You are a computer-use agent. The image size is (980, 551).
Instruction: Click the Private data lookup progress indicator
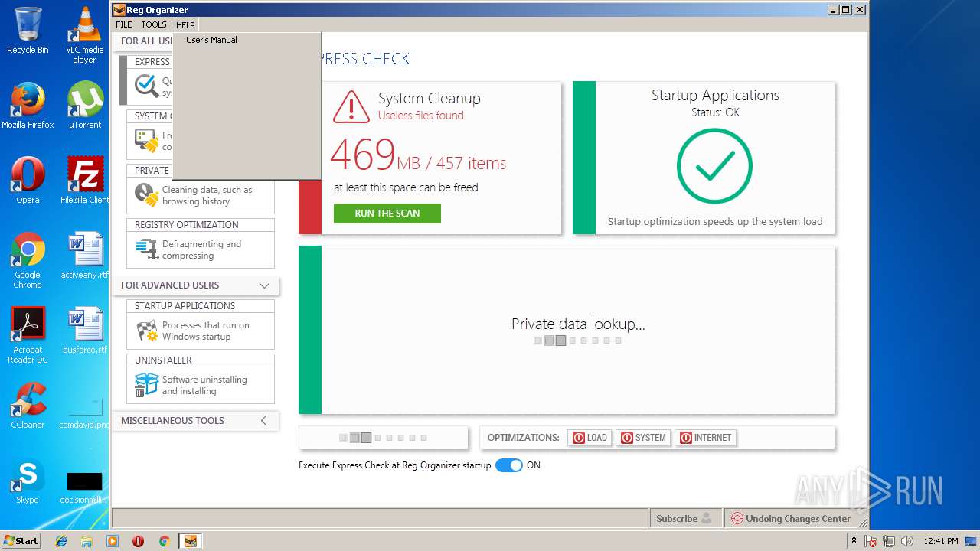577,341
